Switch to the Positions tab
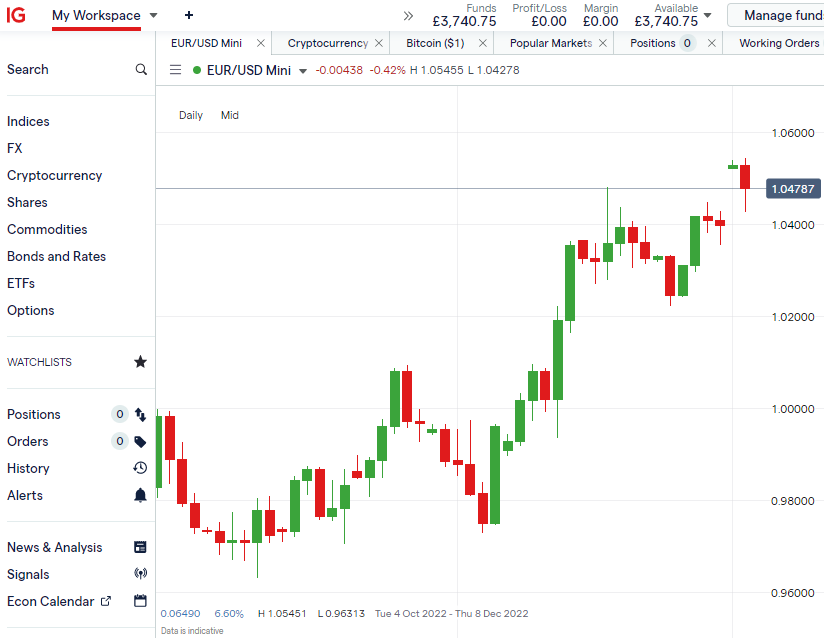The width and height of the screenshot is (824, 638). click(653, 43)
